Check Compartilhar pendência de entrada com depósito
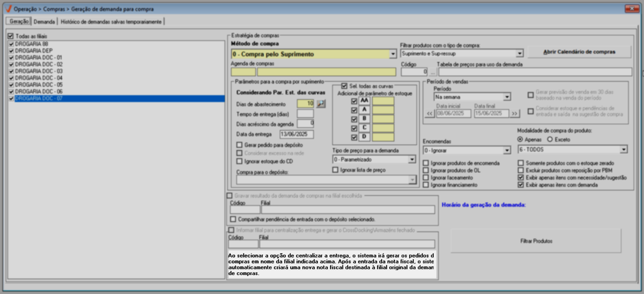Image resolution: width=644 pixels, height=294 pixels. point(233,219)
